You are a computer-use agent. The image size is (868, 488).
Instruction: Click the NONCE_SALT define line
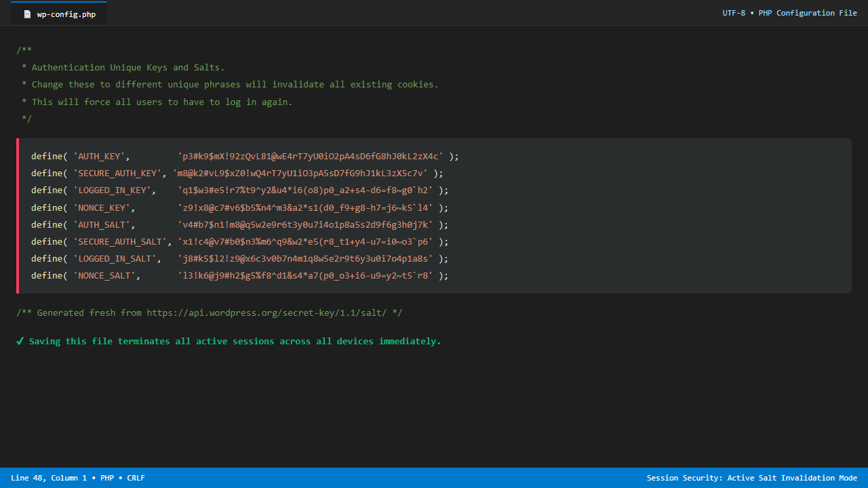click(x=240, y=276)
